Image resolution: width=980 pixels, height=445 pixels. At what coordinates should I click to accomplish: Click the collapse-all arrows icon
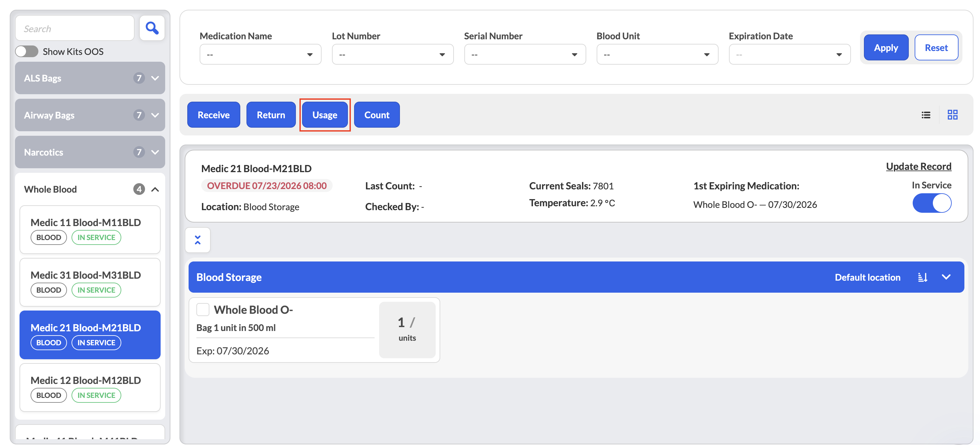(x=197, y=240)
